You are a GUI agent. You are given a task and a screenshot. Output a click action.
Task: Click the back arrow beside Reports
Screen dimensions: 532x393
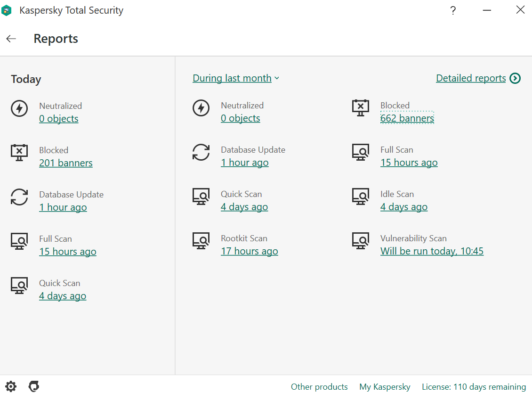click(x=11, y=39)
